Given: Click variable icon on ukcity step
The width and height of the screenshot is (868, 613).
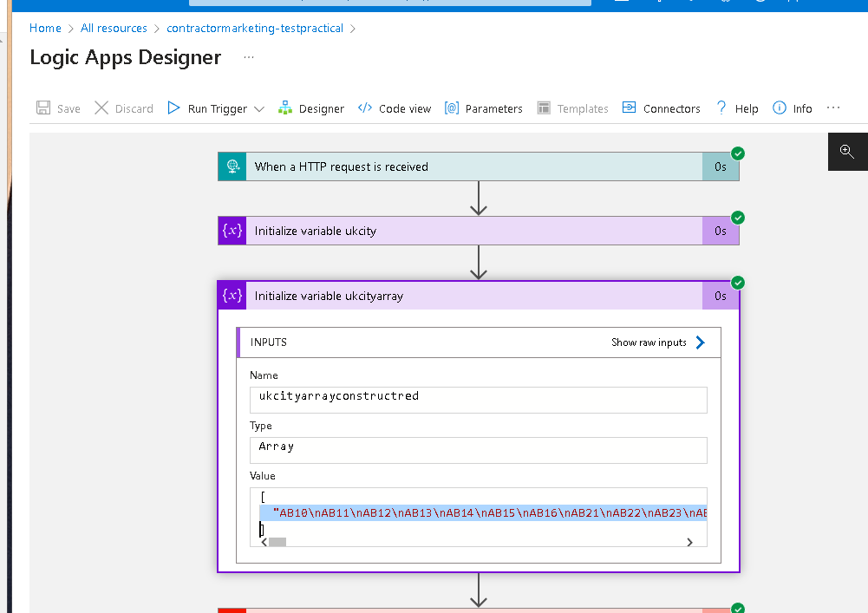Looking at the screenshot, I should [x=232, y=231].
